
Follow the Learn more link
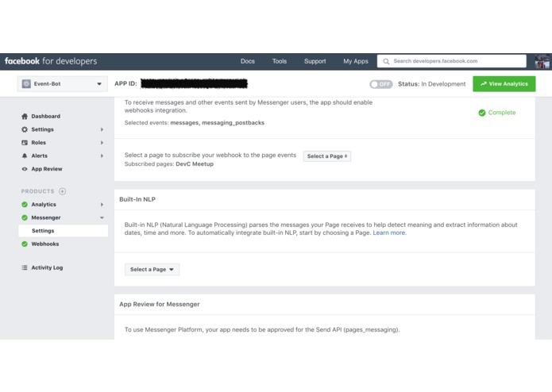point(390,233)
